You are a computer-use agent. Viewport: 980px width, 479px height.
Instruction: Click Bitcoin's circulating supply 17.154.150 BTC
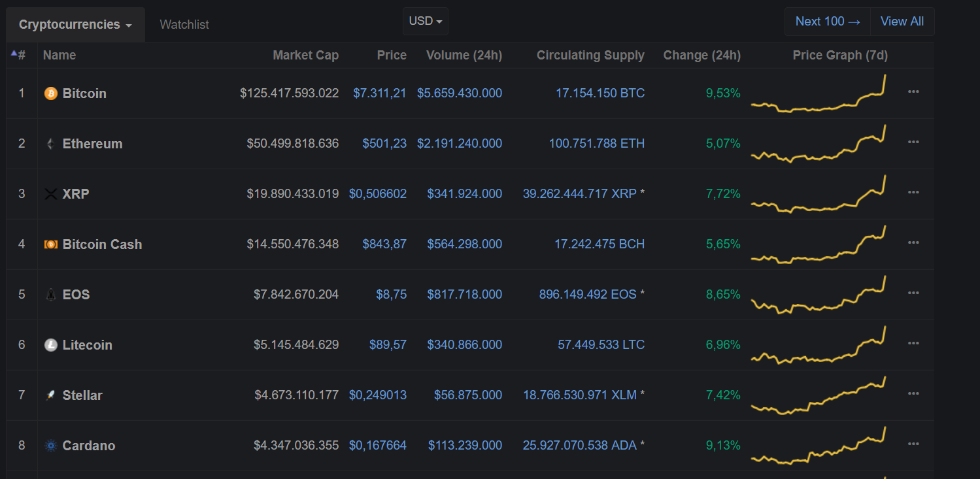click(x=600, y=93)
